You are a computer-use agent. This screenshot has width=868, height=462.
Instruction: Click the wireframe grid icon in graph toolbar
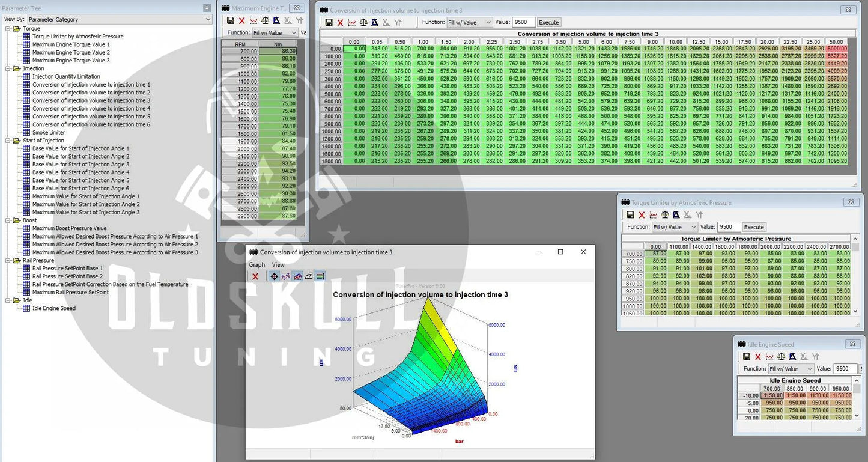tap(309, 276)
